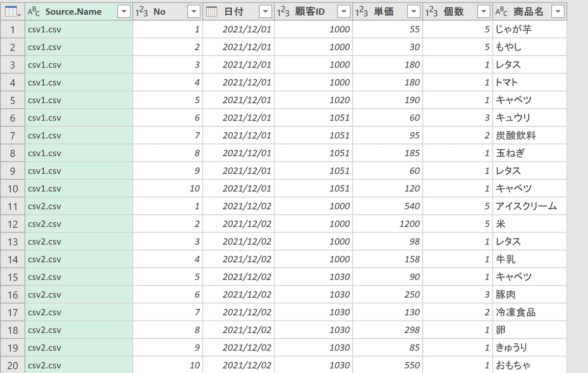
Task: Click the unit price cell 190
Action: point(388,100)
